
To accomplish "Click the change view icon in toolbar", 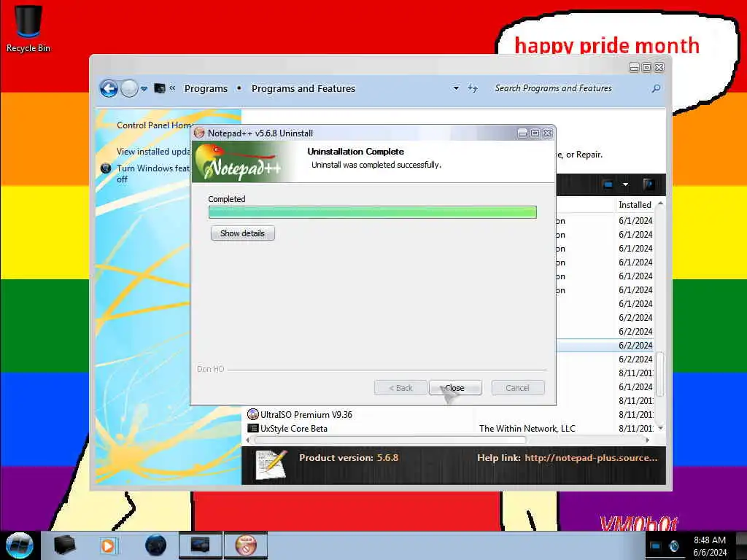I will pyautogui.click(x=608, y=184).
